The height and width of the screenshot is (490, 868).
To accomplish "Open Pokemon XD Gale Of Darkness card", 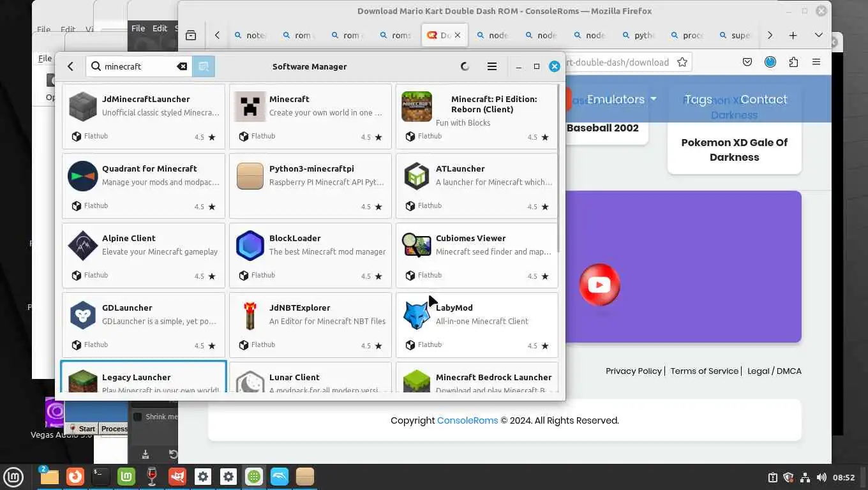I will point(734,149).
